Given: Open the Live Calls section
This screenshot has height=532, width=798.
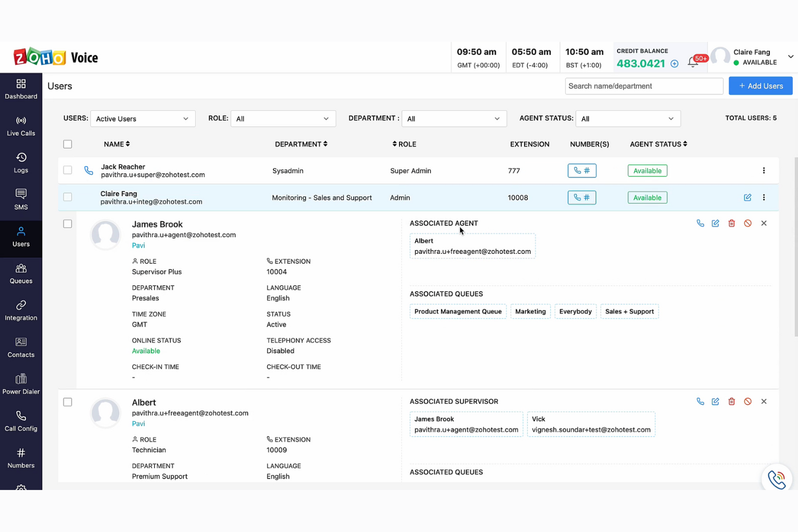Looking at the screenshot, I should [21, 126].
